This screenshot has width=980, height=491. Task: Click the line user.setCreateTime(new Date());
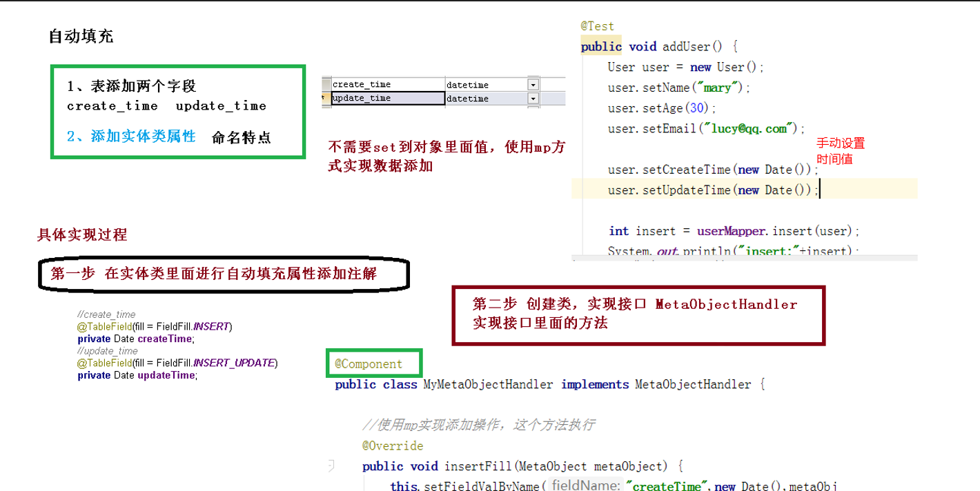[713, 170]
